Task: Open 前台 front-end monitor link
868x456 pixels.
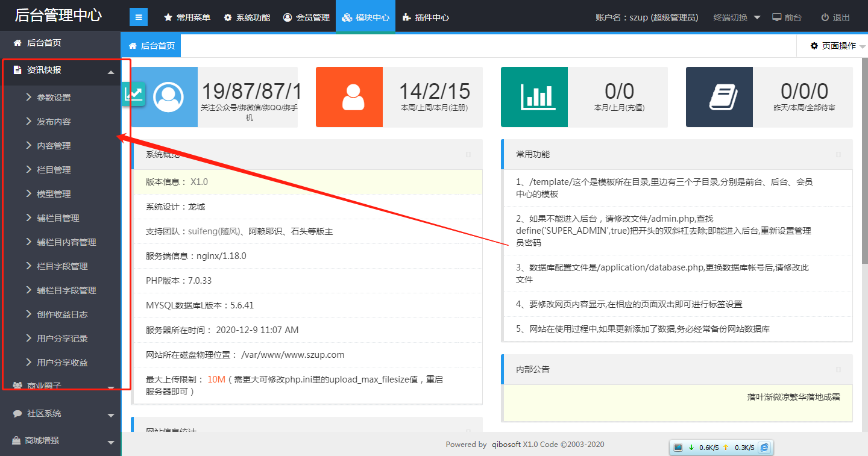Action: [x=787, y=17]
